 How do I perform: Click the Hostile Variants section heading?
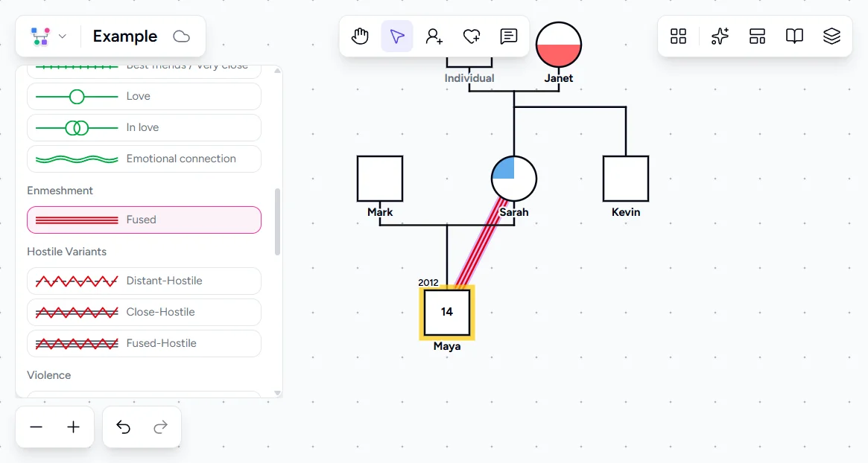pos(66,252)
